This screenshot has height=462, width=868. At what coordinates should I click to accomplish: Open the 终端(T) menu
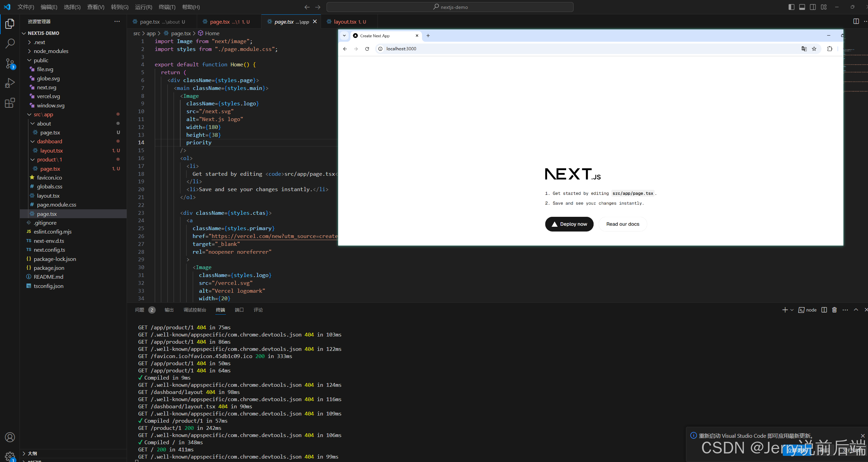click(x=167, y=7)
